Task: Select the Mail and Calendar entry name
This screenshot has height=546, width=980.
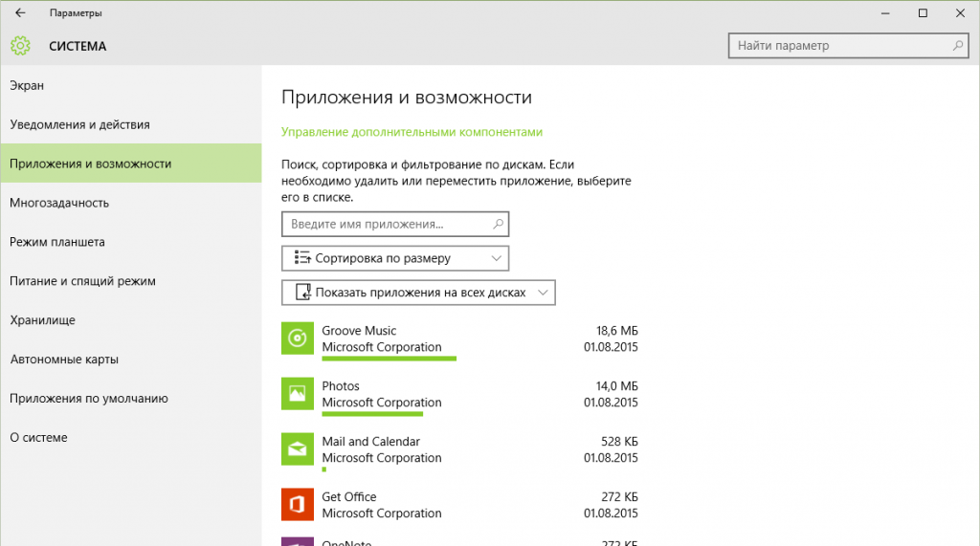Action: (x=370, y=441)
